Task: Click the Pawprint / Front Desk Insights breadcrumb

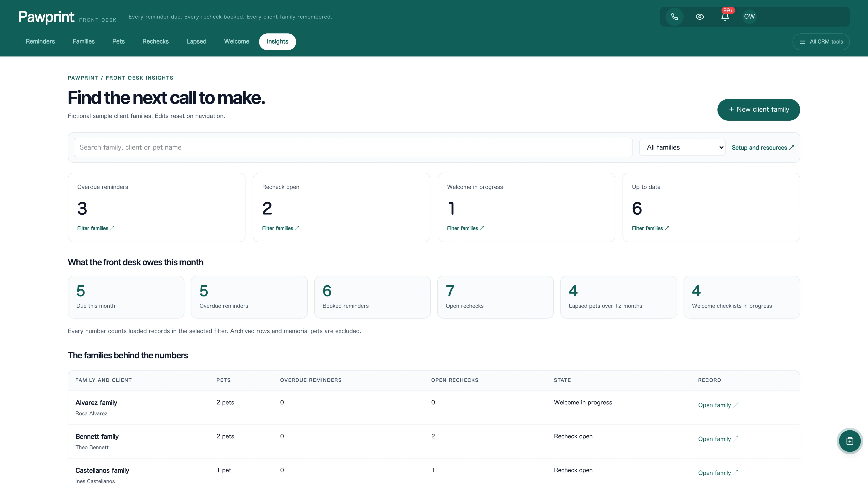Action: tap(120, 78)
